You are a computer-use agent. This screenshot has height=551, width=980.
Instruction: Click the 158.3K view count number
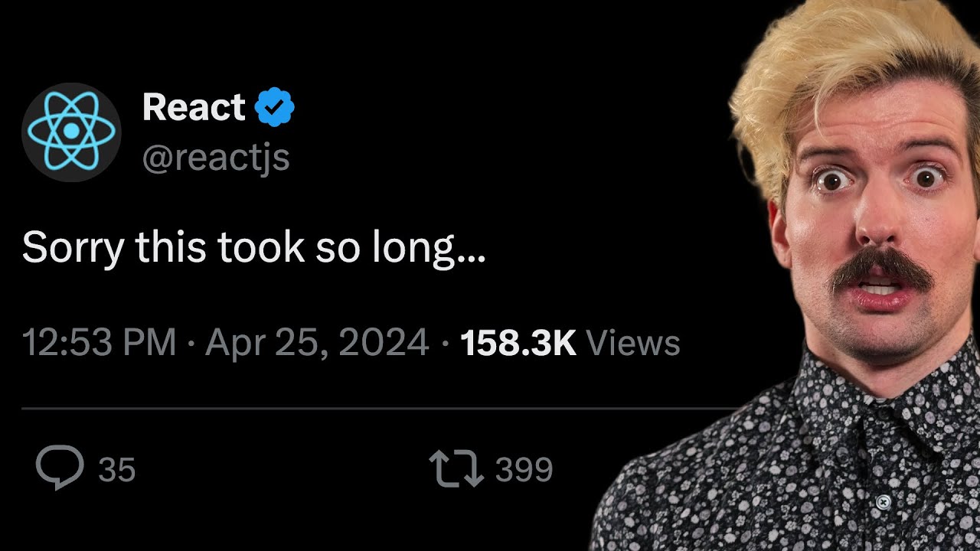(x=518, y=343)
